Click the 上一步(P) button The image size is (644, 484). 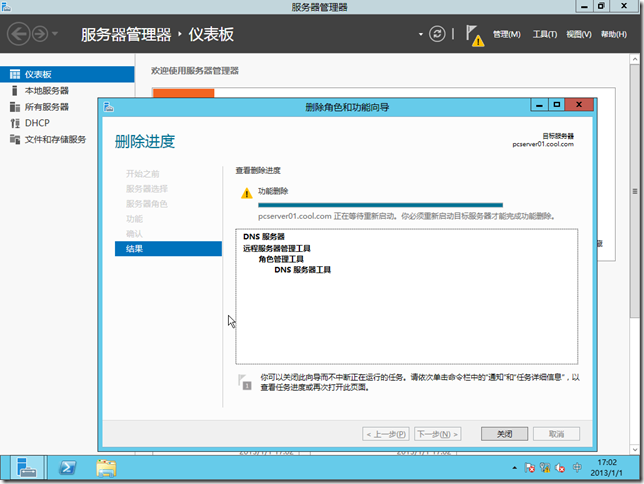pyautogui.click(x=386, y=434)
